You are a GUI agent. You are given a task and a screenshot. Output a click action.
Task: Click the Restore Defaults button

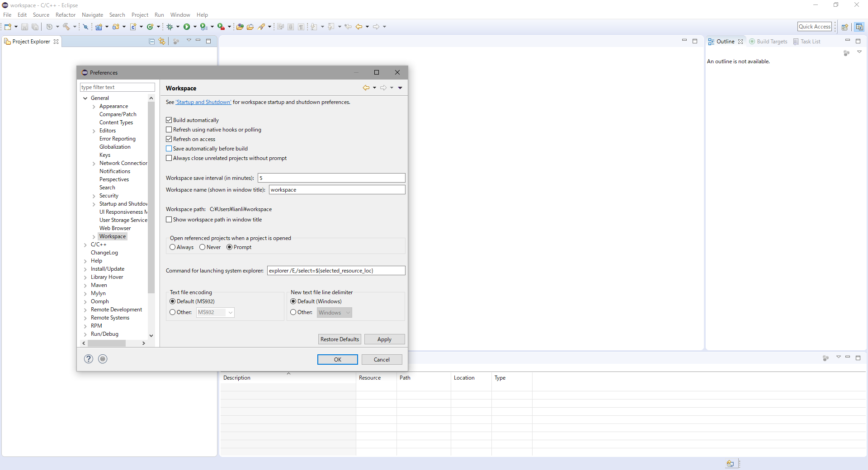[340, 339]
